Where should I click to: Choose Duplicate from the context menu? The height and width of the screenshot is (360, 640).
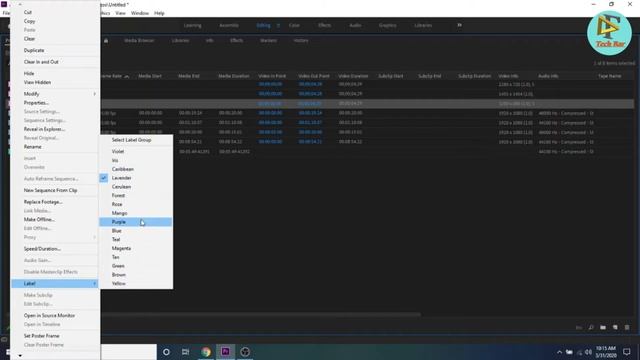tap(34, 50)
